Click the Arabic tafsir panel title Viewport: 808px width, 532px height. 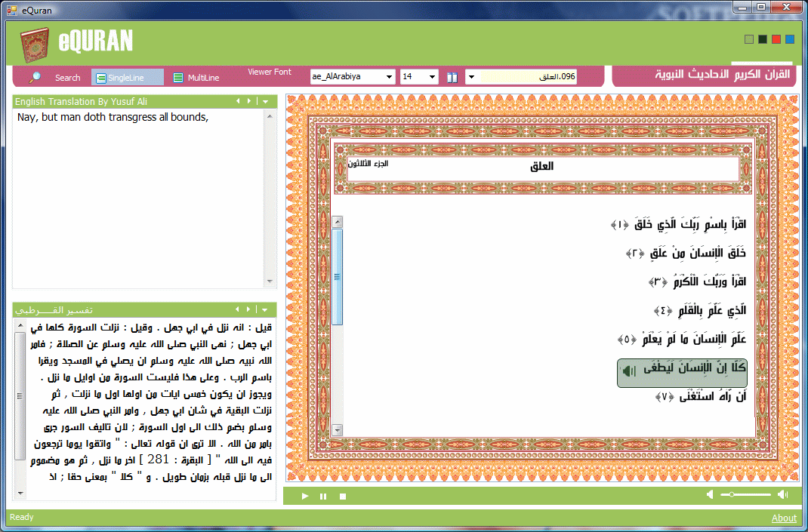[54, 310]
